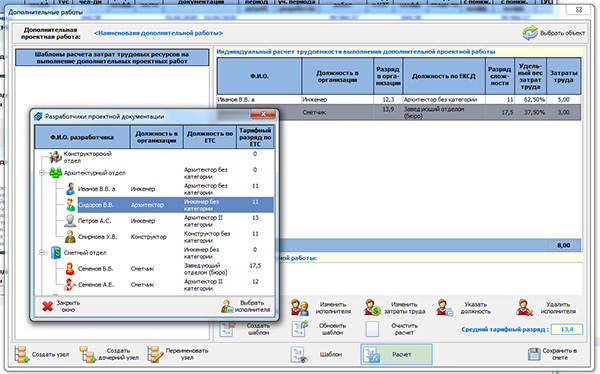This screenshot has width=600, height=374.
Task: Click the Создать дочерний узел icon
Action: click(88, 354)
